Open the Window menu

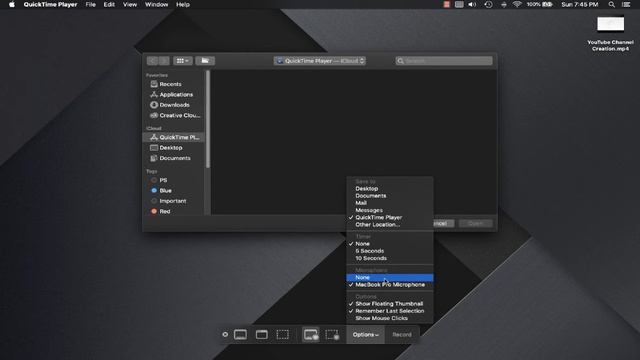click(x=156, y=4)
